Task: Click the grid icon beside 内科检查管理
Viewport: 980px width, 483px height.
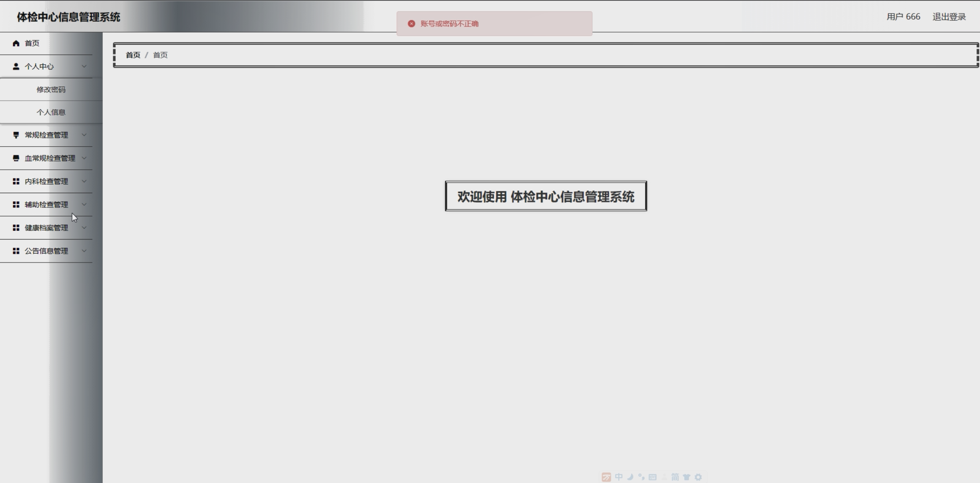Action: [x=16, y=181]
